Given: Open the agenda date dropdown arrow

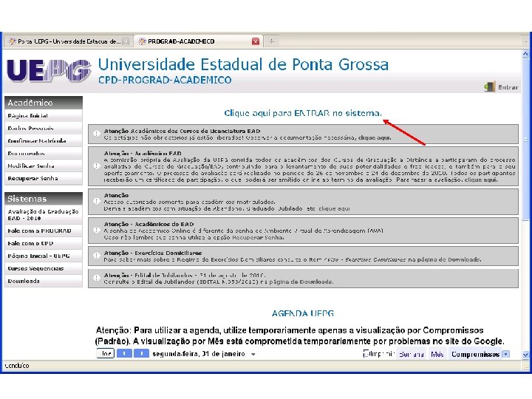Looking at the screenshot, I should point(253,354).
